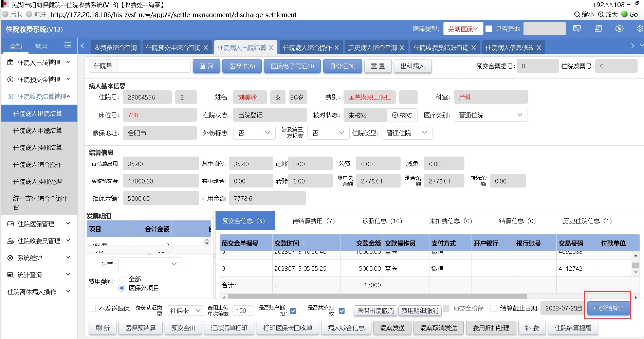Select the 全部 fee category radio button

click(122, 279)
